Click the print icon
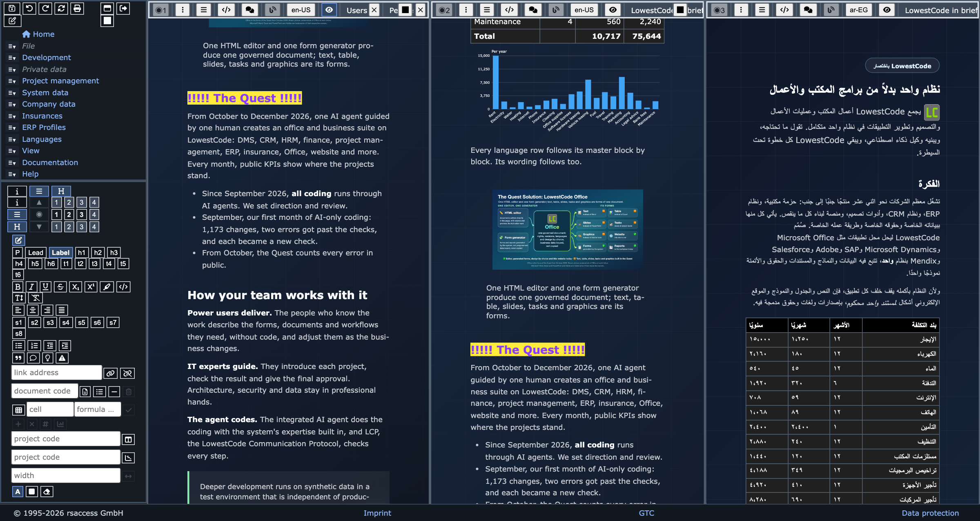Image resolution: width=980 pixels, height=521 pixels. pos(77,8)
